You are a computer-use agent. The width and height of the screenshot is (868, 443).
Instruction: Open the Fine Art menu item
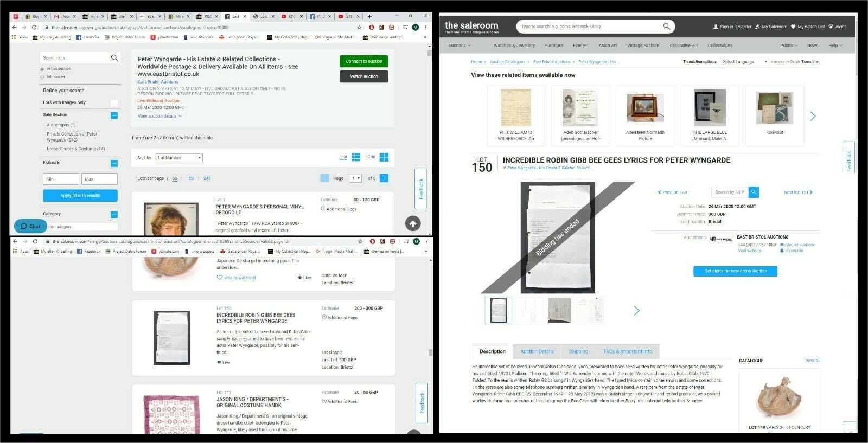(580, 46)
